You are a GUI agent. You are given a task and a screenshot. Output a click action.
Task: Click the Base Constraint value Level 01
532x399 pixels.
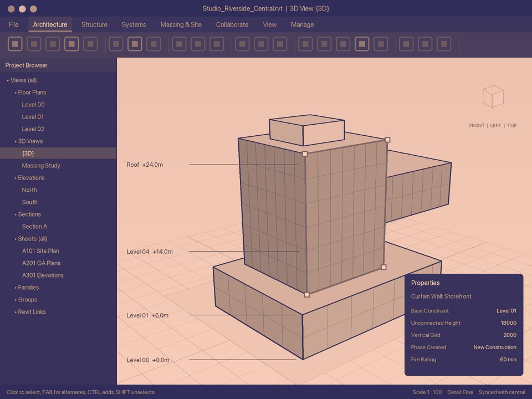pos(506,311)
